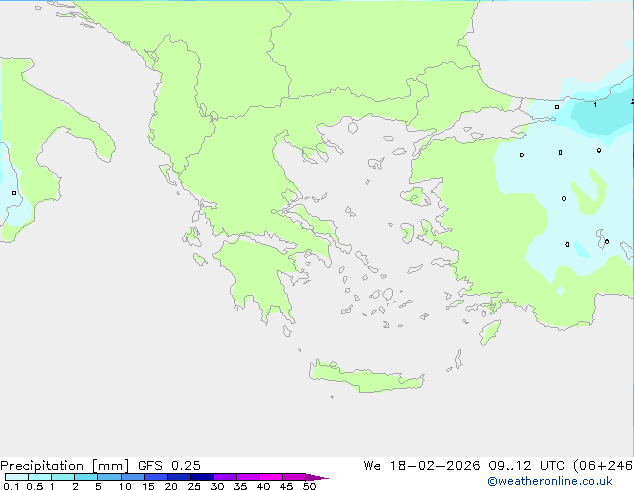
Task: Pick the 10–15 mm legend color swatch
Action: point(132,477)
